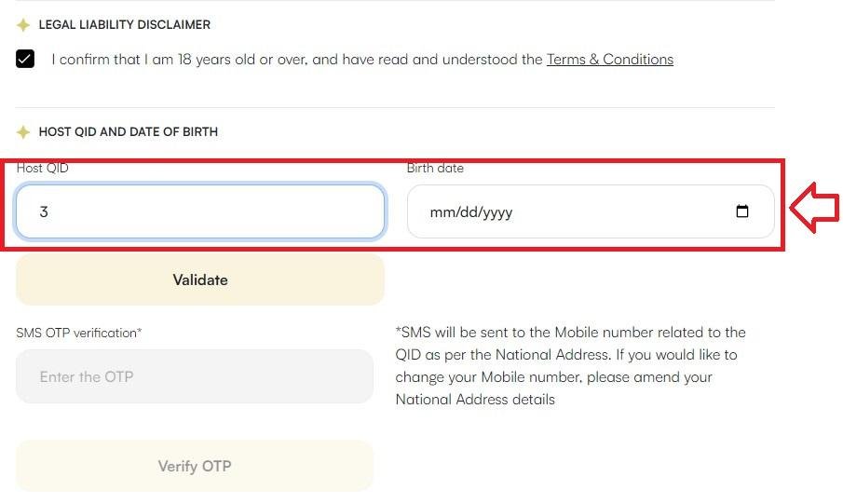Uncheck the 18 years old confirmation checkbox
Screen dimensions: 843x504
tap(25, 59)
